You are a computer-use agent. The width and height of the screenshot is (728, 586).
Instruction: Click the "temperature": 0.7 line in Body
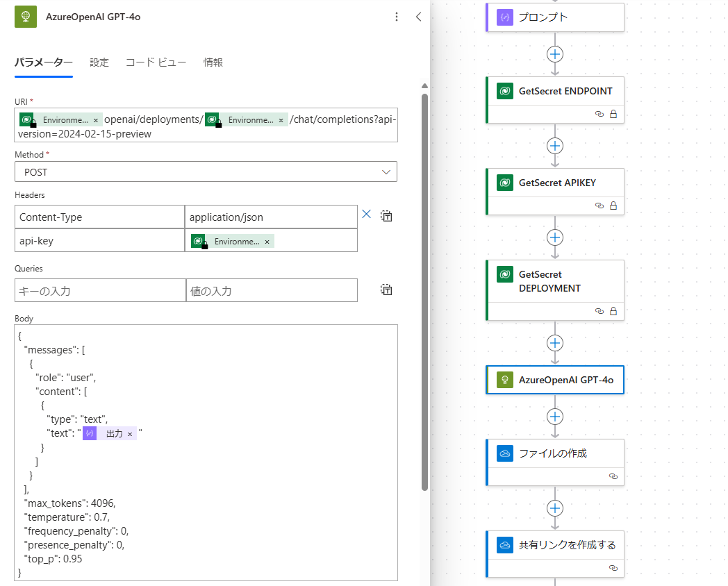(x=67, y=517)
